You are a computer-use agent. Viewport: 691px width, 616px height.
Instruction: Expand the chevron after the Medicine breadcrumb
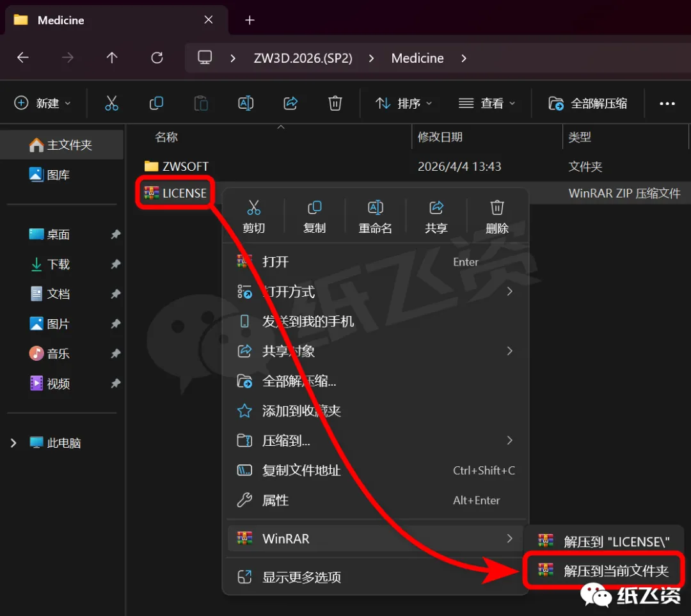(x=464, y=58)
